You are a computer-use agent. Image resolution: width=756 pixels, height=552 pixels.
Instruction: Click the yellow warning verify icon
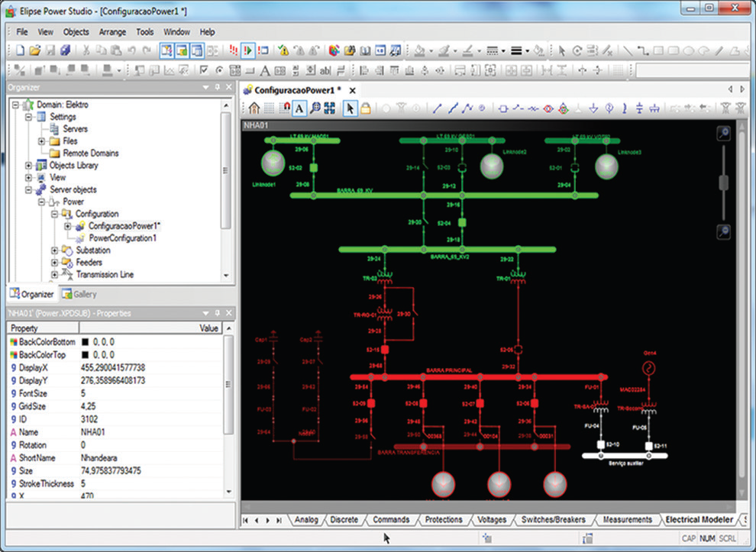[283, 50]
